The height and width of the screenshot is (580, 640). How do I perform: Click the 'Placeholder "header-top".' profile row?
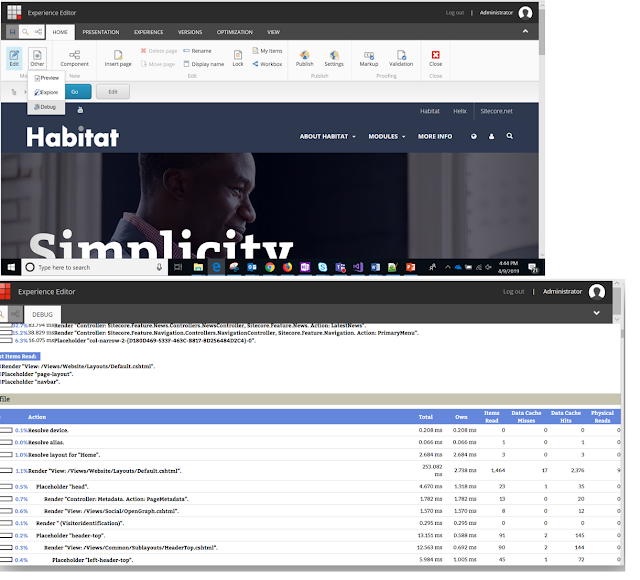tap(310, 536)
